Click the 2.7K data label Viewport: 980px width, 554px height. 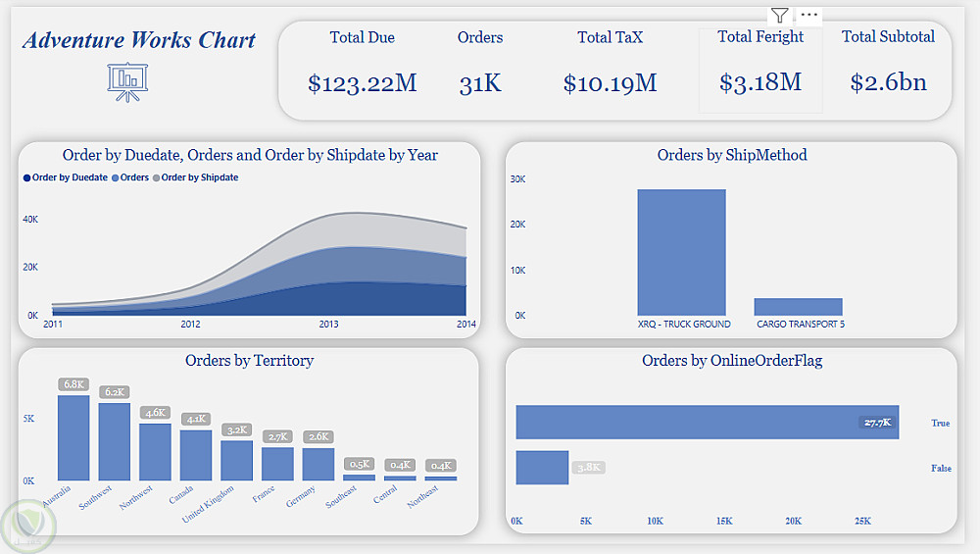[277, 436]
